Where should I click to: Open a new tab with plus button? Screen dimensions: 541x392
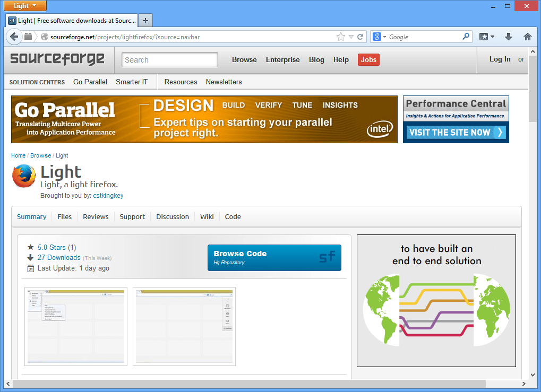145,21
